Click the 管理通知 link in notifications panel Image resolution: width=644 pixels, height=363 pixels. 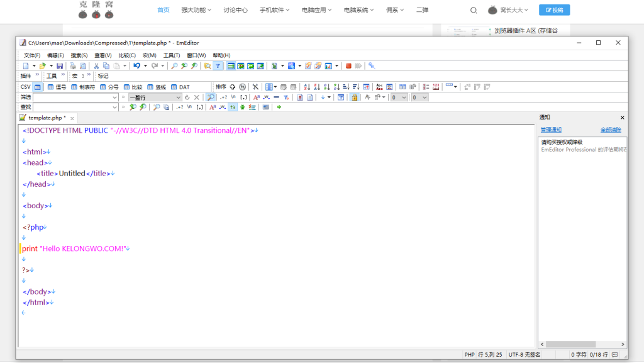(x=551, y=130)
